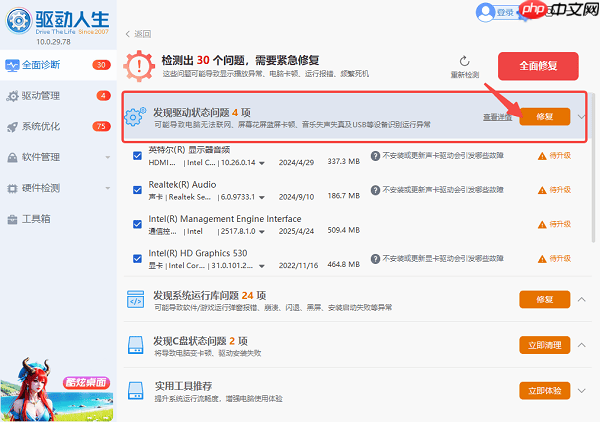Click the user avatar login icon
The image size is (600, 422).
tap(486, 13)
